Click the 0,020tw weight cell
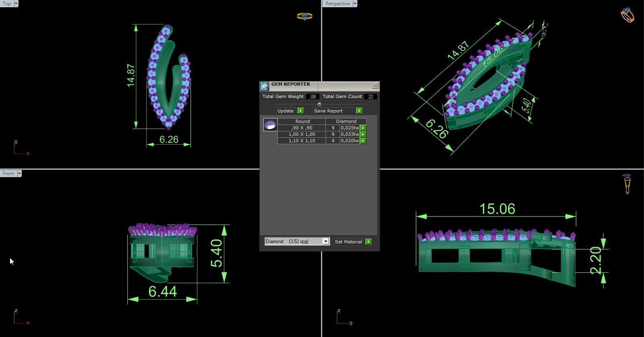Image resolution: width=644 pixels, height=337 pixels. point(350,141)
